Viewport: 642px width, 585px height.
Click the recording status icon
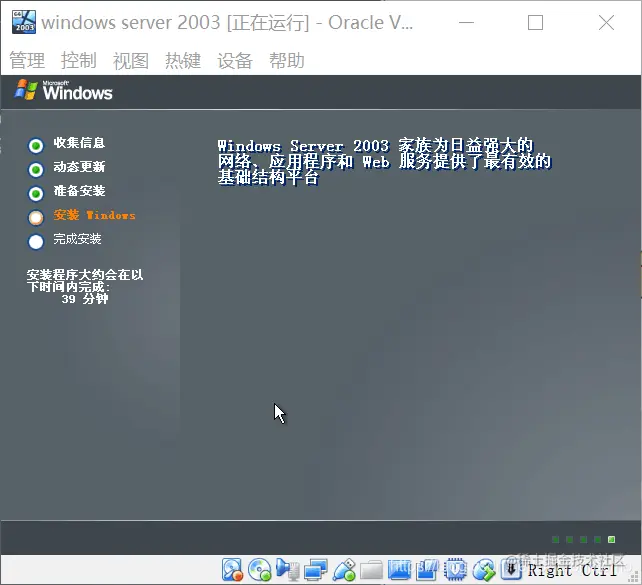tap(427, 570)
